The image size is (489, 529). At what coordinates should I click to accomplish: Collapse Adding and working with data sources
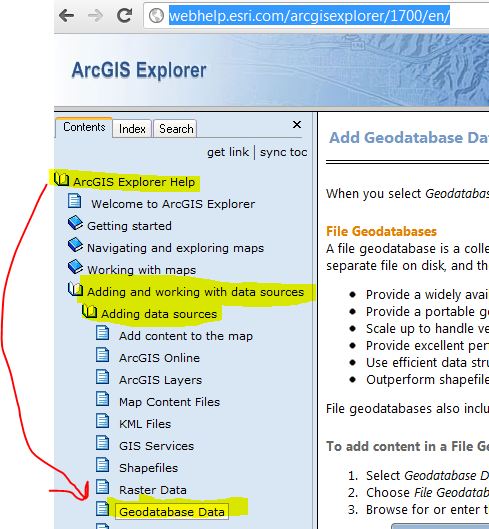(x=75, y=289)
